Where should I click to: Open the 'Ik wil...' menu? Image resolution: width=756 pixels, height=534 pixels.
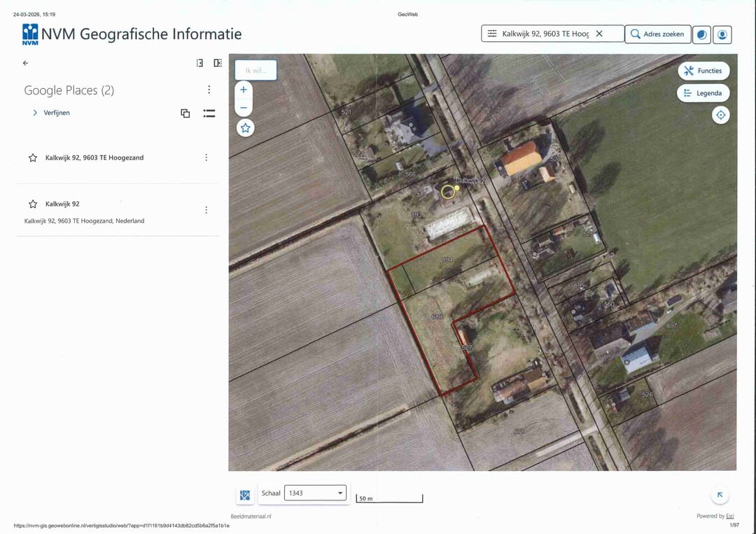click(255, 71)
